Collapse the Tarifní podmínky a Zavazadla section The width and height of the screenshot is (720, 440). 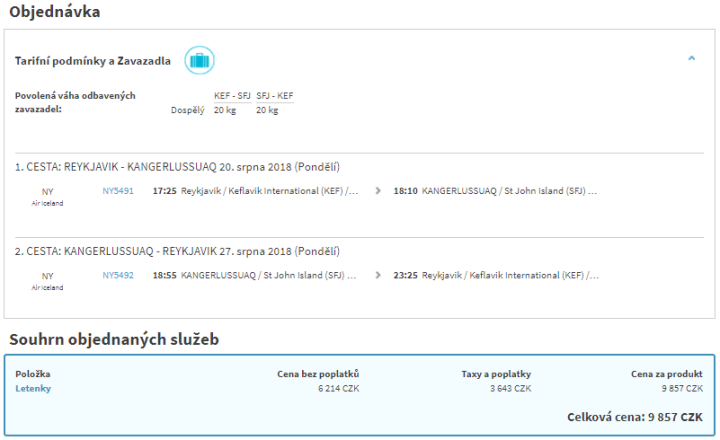click(x=691, y=59)
